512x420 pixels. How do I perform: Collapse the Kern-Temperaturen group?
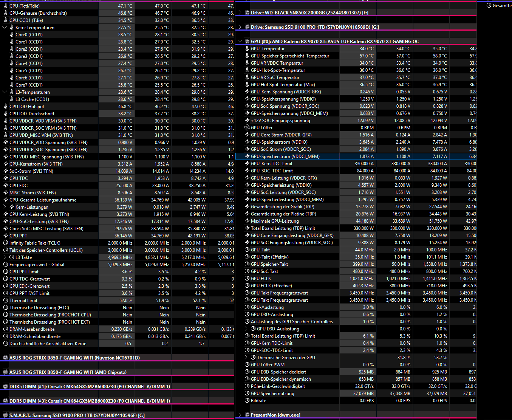(x=5, y=28)
